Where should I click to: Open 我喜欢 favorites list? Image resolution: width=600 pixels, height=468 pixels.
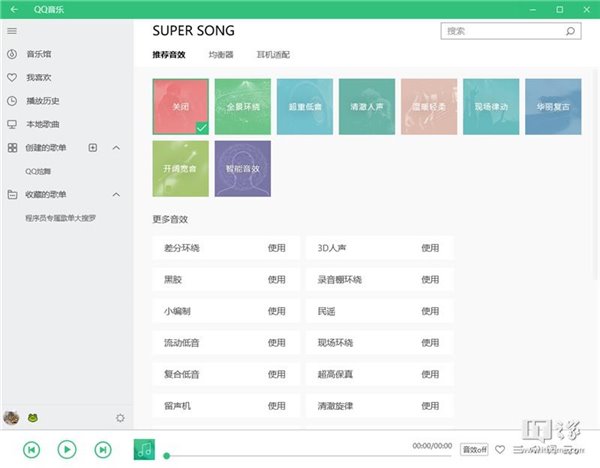pyautogui.click(x=39, y=77)
